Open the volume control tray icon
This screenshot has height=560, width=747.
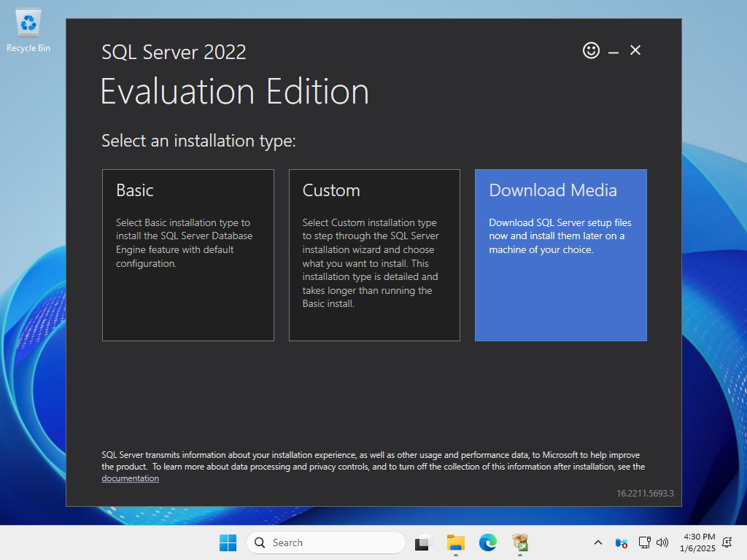coord(662,542)
